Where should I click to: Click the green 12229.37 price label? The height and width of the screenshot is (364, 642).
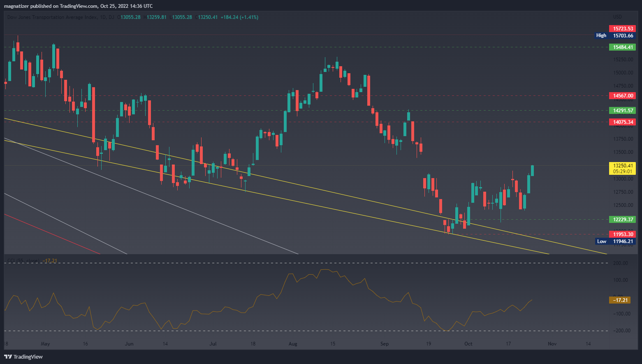point(622,220)
